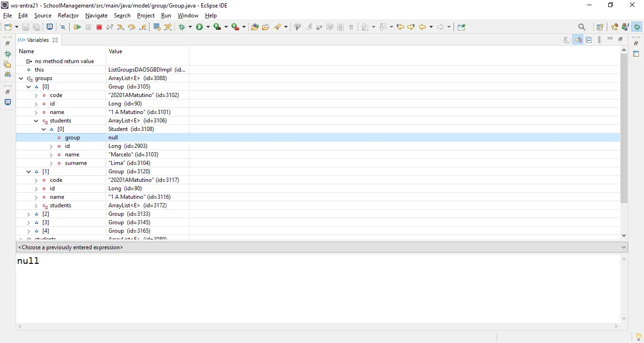This screenshot has height=343, width=644.
Task: Open the Debug launch dropdown arrow
Action: tap(190, 27)
